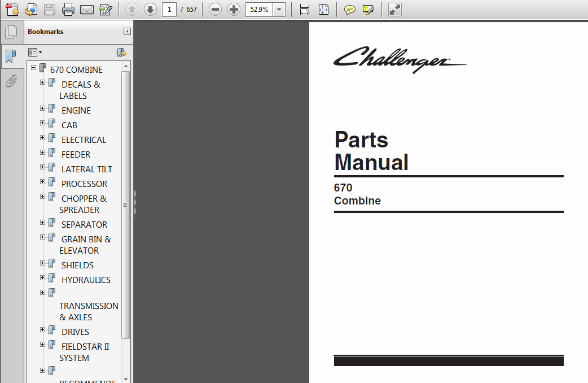588x383 pixels.
Task: Click the Add sticky note comment icon
Action: [349, 10]
